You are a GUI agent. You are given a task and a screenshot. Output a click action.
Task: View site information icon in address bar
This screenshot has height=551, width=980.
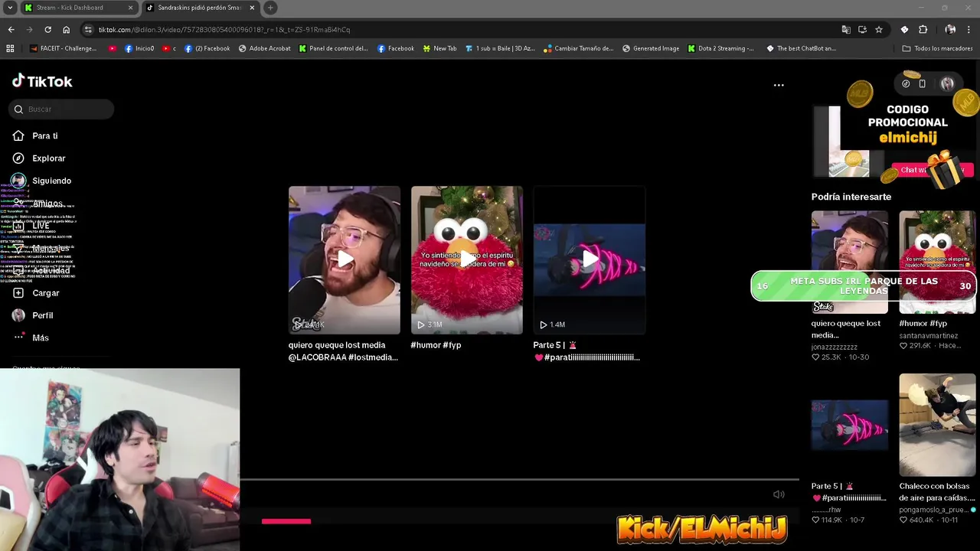[x=88, y=30]
